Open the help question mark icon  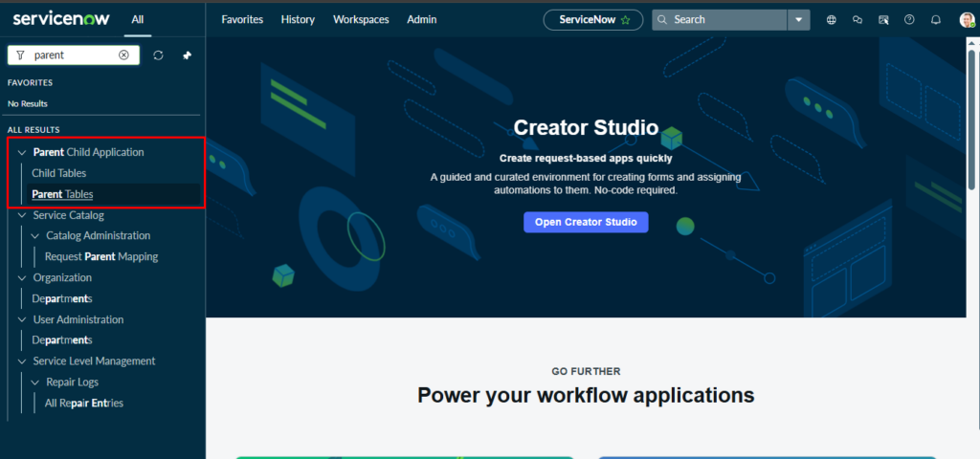[909, 19]
